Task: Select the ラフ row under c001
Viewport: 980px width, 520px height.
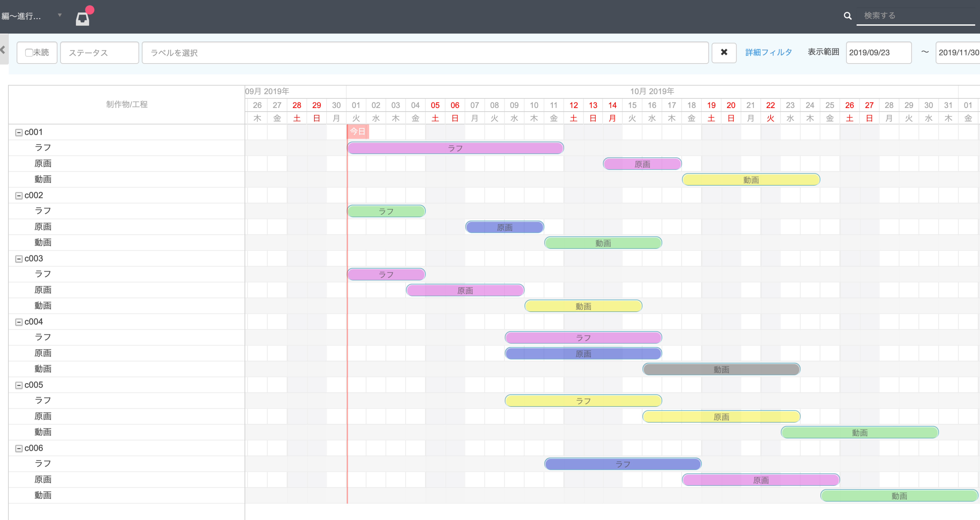Action: (127, 147)
